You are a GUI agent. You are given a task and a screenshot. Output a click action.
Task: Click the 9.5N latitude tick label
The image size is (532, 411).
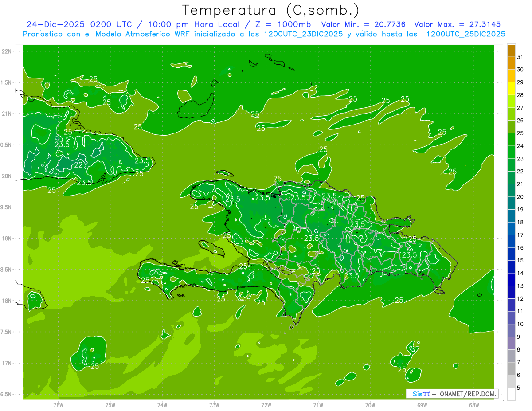(5, 207)
